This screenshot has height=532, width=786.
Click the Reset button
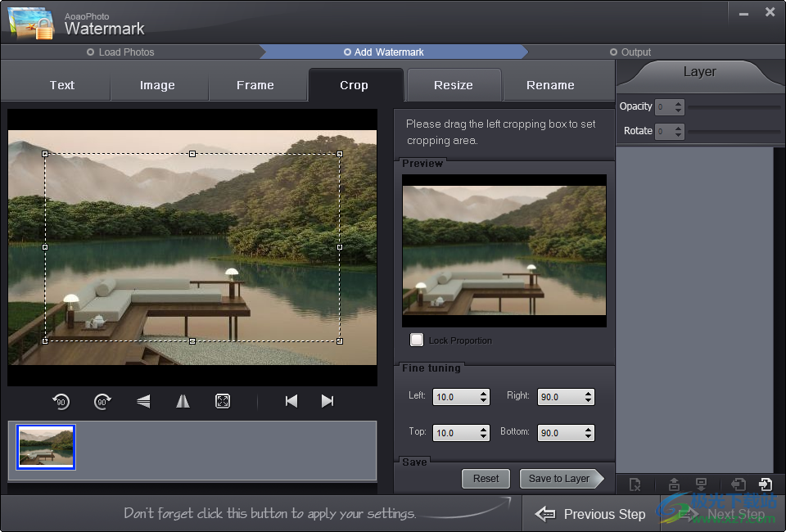click(486, 479)
